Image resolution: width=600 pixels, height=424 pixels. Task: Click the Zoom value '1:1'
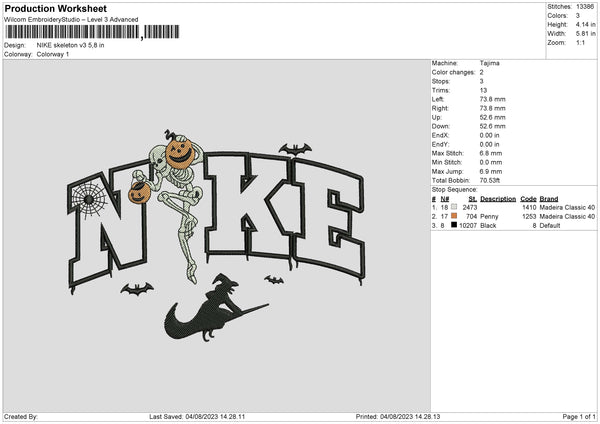tap(580, 43)
